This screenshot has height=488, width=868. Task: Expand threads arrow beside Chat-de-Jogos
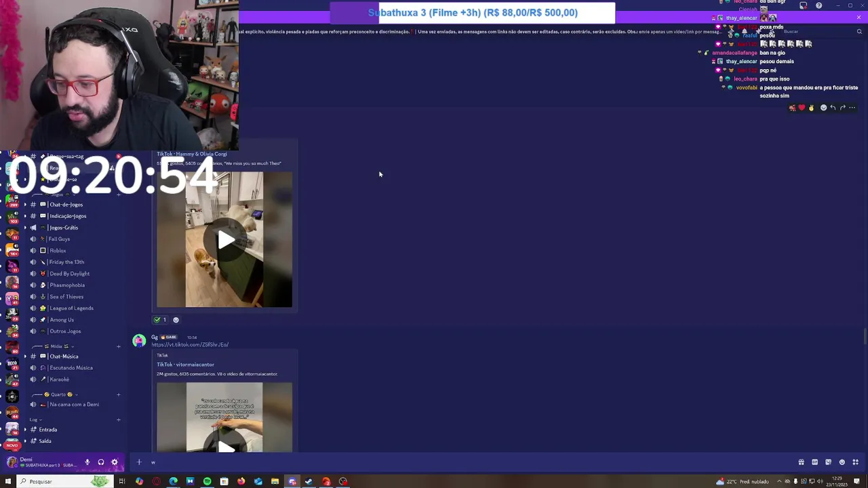[25, 205]
